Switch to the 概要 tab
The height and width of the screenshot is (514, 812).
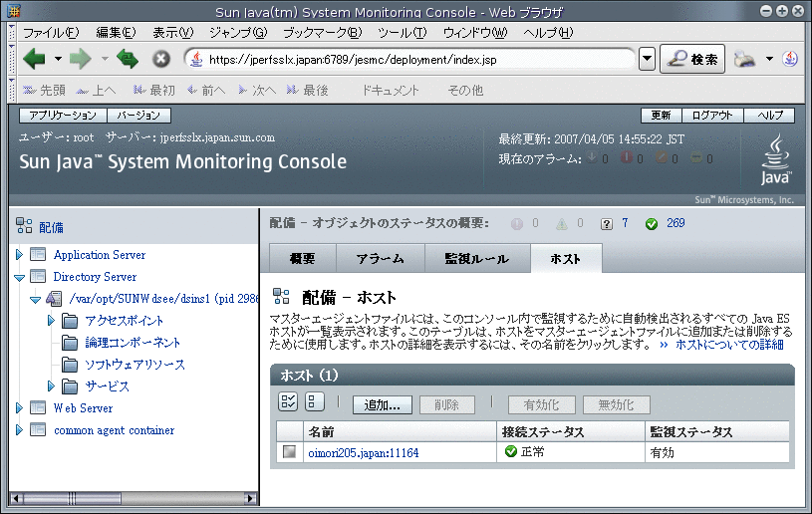tap(303, 258)
